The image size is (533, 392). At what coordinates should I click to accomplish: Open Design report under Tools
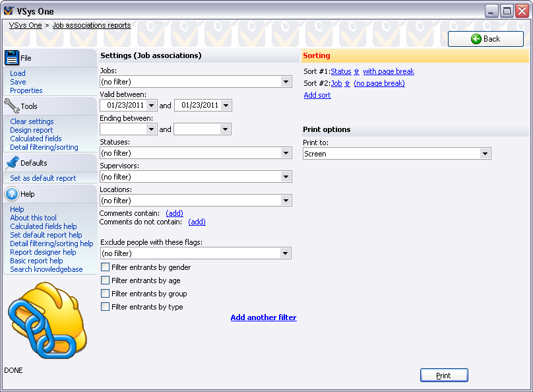(x=32, y=130)
